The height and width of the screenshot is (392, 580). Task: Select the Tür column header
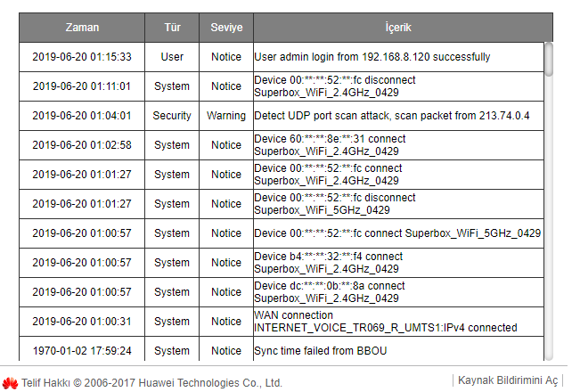pos(172,28)
